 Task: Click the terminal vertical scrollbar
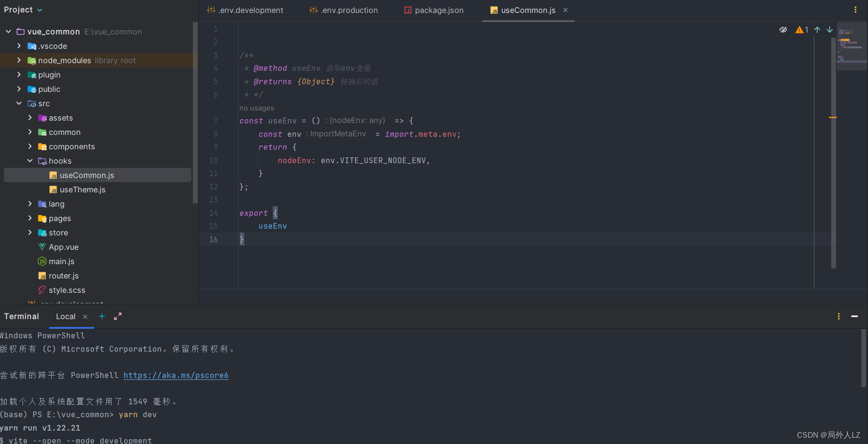[x=864, y=358]
